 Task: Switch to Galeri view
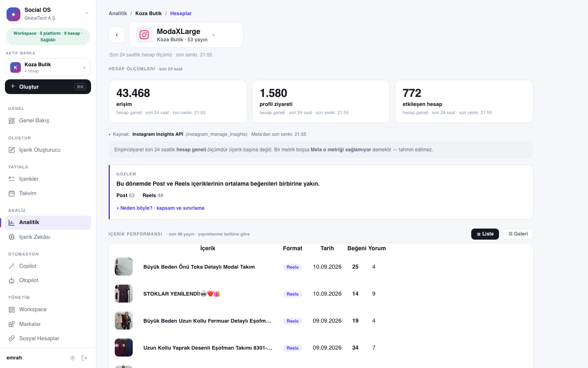point(518,234)
